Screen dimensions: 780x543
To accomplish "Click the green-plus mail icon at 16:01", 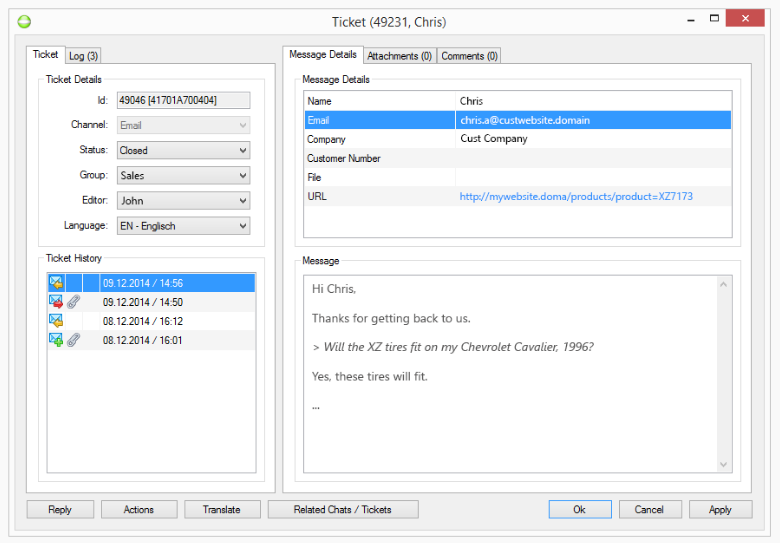I will 56,340.
